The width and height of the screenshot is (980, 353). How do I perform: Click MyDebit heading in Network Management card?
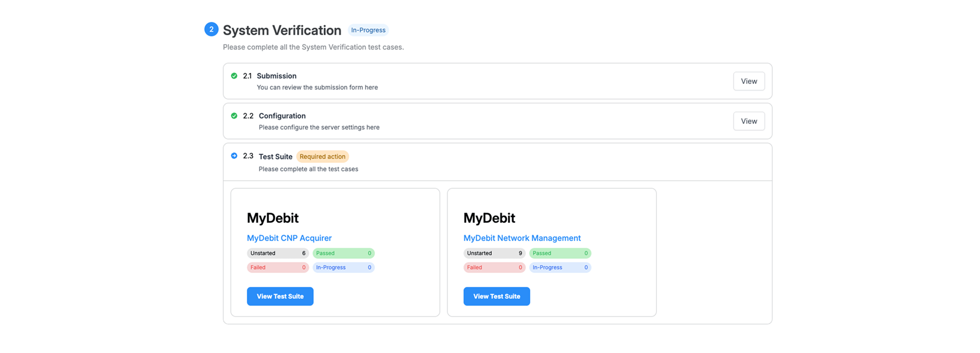[489, 218]
